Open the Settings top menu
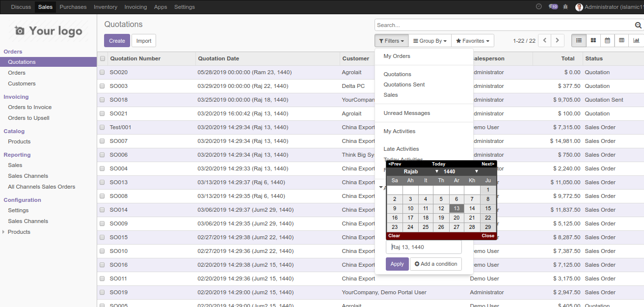This screenshot has height=307, width=644. [185, 7]
